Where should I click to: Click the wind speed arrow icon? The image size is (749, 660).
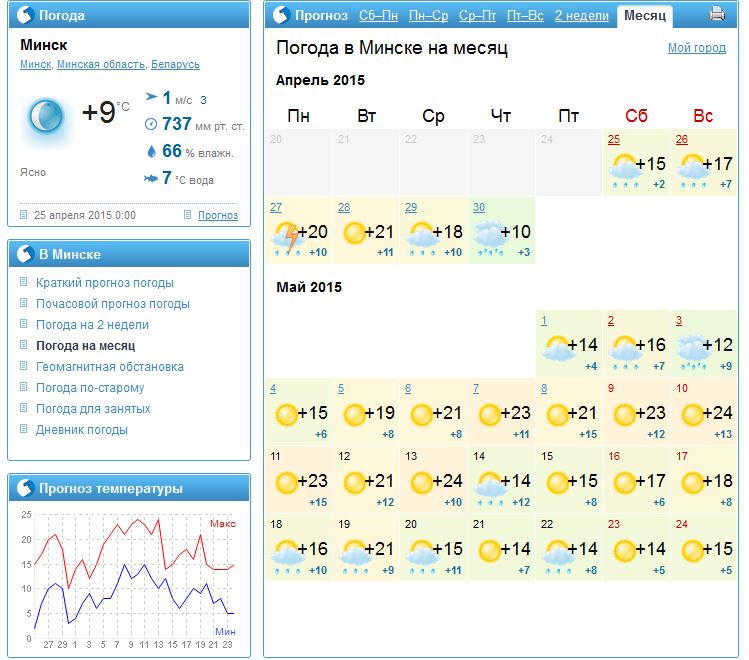click(151, 98)
